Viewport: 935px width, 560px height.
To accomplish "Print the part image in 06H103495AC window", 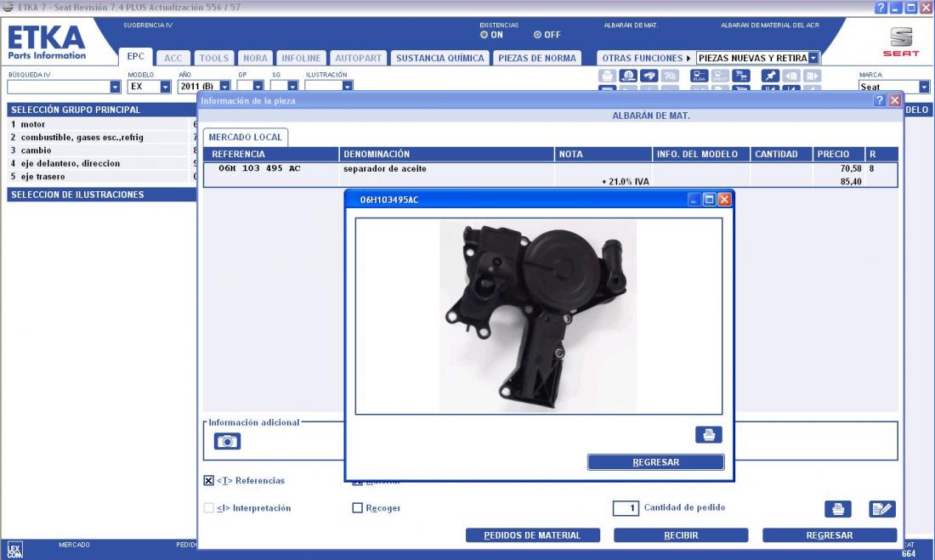I will tap(708, 435).
